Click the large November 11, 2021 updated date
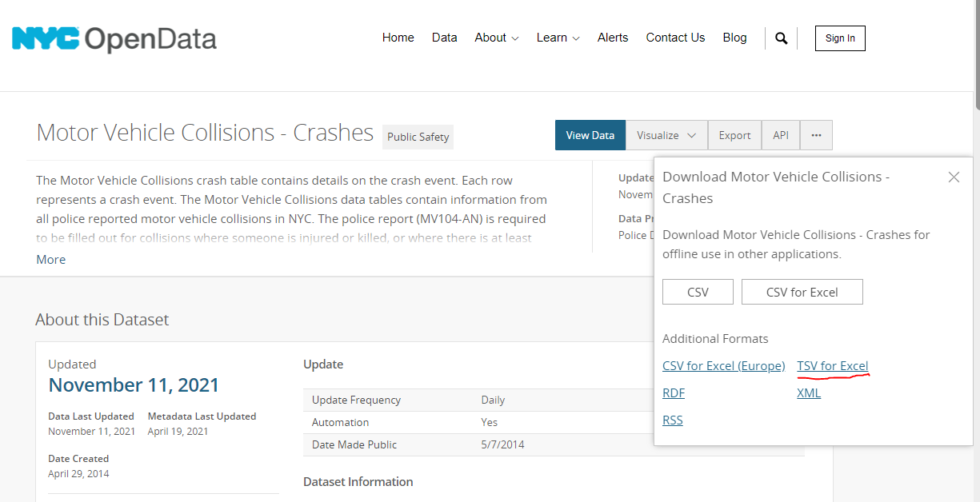This screenshot has height=502, width=980. point(134,385)
